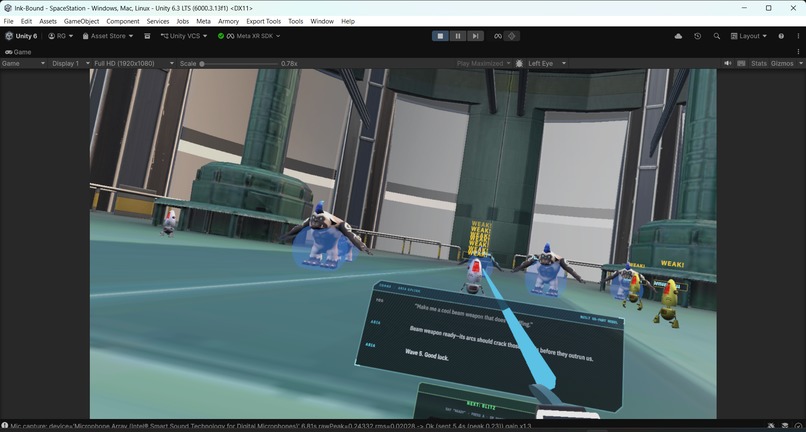Open the Export Tools menu
The image size is (806, 432).
263,21
